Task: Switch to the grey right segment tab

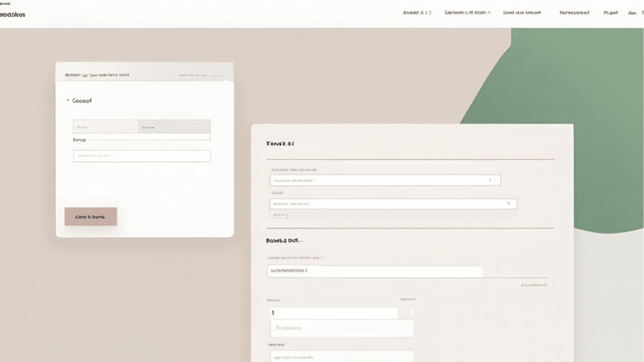Action: tap(174, 126)
